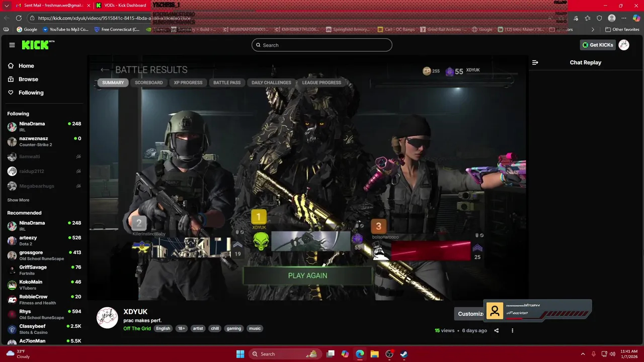The image size is (644, 362).
Task: Open the Windows taskbar Search box
Action: click(285, 354)
